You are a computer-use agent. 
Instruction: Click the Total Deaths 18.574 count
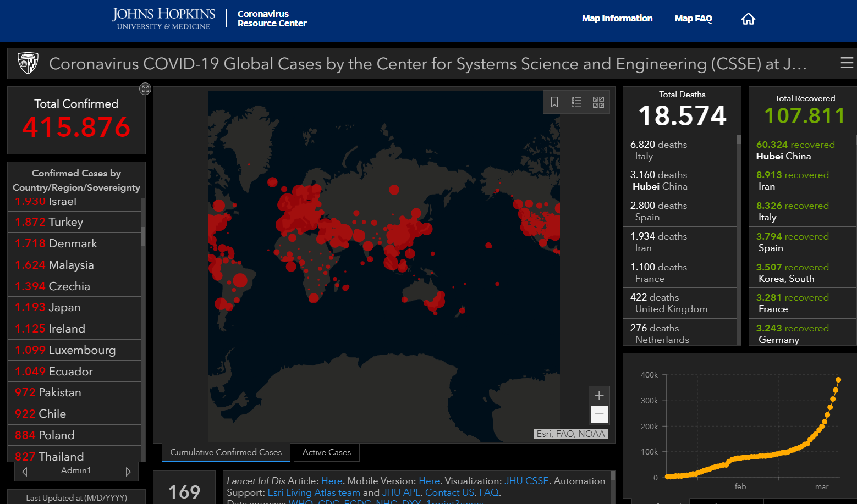pos(682,116)
